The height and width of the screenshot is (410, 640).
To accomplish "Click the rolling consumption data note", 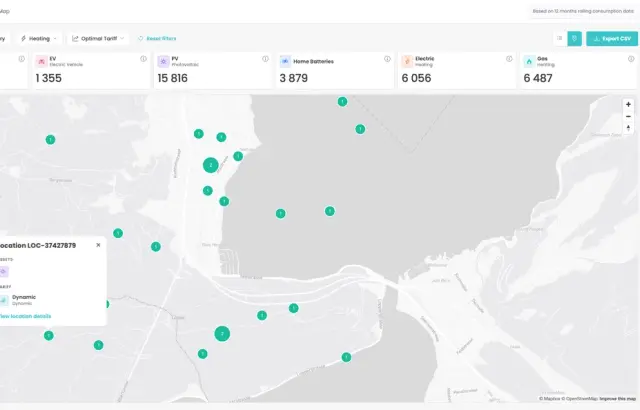I will (583, 11).
